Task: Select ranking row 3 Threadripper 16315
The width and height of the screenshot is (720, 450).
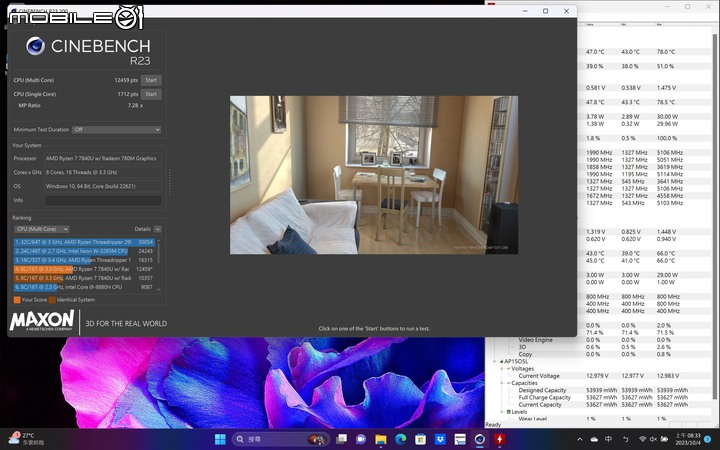Action: pos(84,260)
